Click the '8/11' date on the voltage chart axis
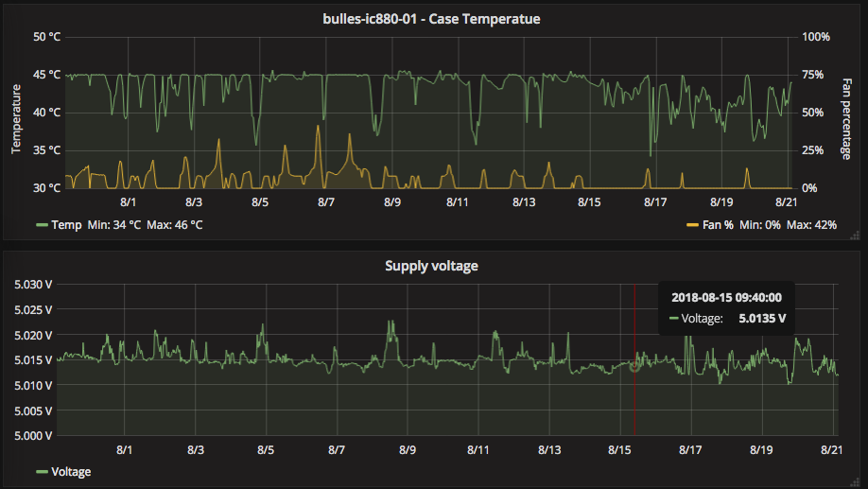Image resolution: width=868 pixels, height=489 pixels. pyautogui.click(x=478, y=449)
